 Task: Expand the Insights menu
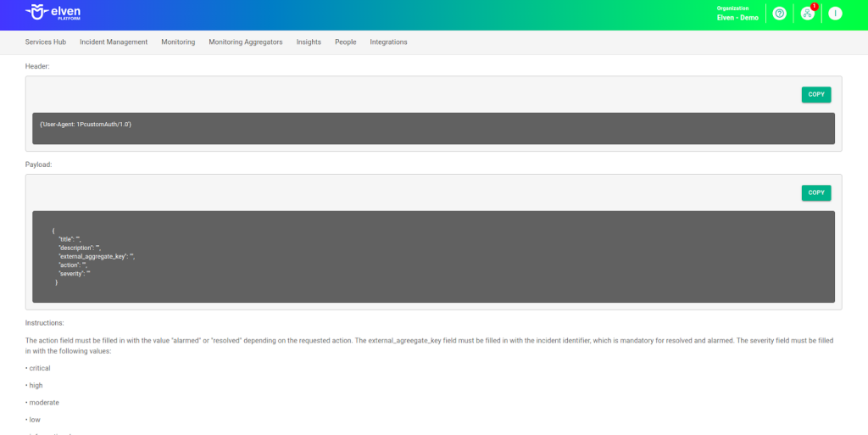tap(309, 42)
